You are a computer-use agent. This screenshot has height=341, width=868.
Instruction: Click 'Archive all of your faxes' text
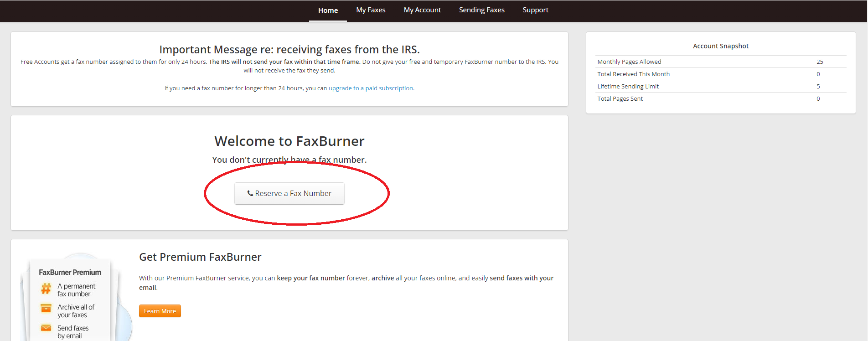pos(76,311)
